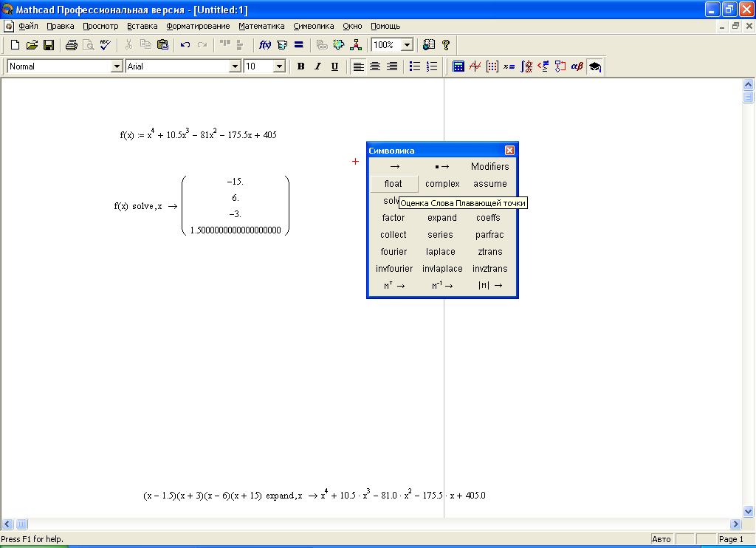The image size is (756, 548).
Task: Expand the Normal style dropdown
Action: (x=117, y=66)
